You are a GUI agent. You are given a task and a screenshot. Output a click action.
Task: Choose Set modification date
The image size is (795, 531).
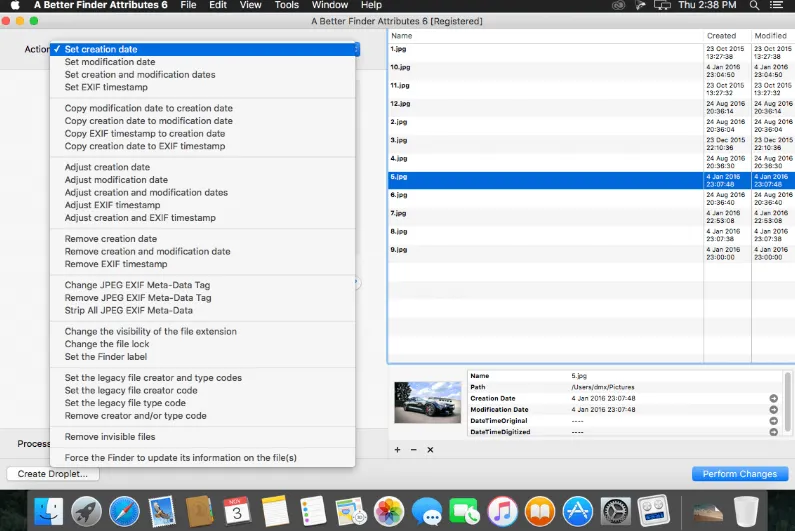pos(203,62)
